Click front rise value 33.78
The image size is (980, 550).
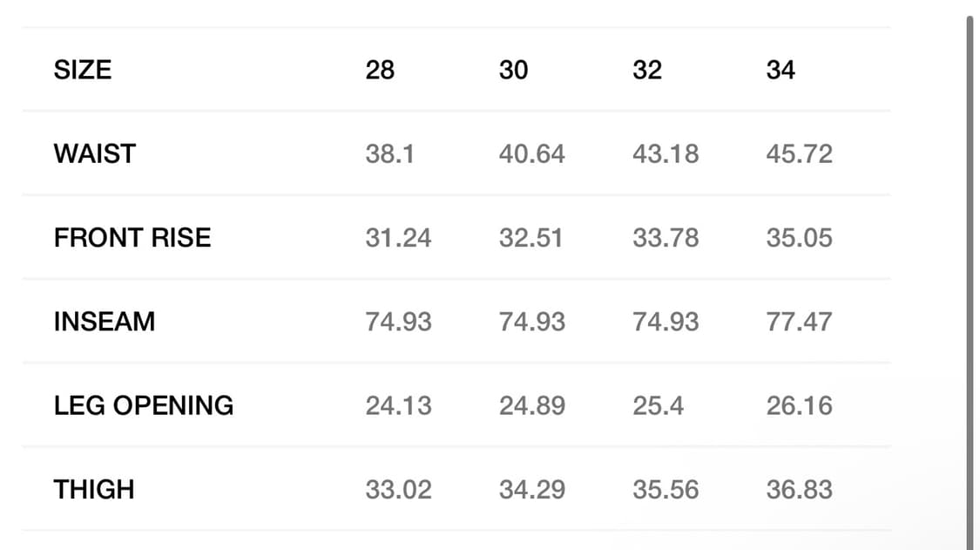coord(666,238)
